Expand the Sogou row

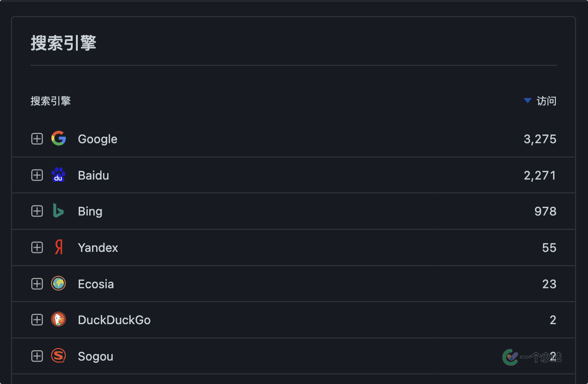click(x=37, y=356)
